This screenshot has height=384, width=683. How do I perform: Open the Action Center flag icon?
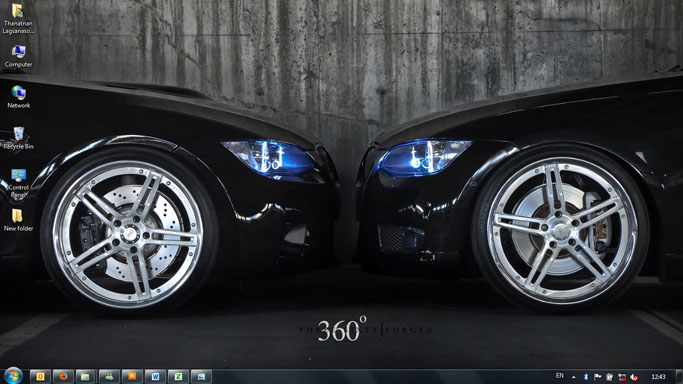point(598,377)
